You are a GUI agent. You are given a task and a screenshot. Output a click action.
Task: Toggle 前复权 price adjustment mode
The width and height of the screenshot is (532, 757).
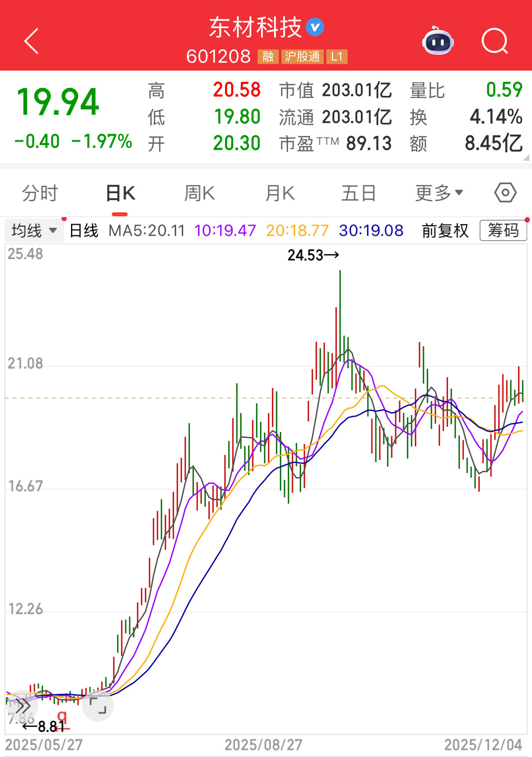(445, 230)
